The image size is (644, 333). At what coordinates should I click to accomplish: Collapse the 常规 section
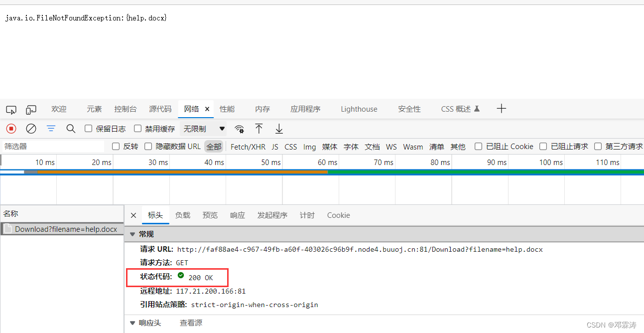(x=132, y=234)
